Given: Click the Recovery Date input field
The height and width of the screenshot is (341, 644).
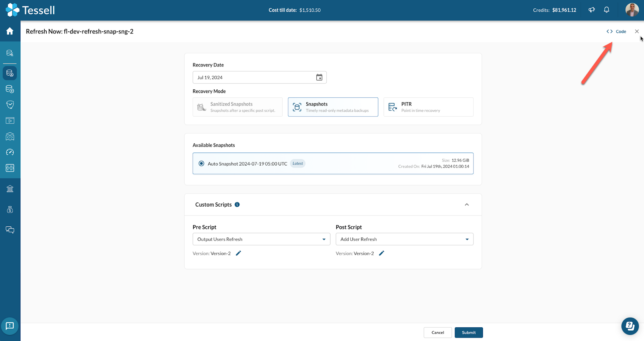Looking at the screenshot, I should point(260,77).
